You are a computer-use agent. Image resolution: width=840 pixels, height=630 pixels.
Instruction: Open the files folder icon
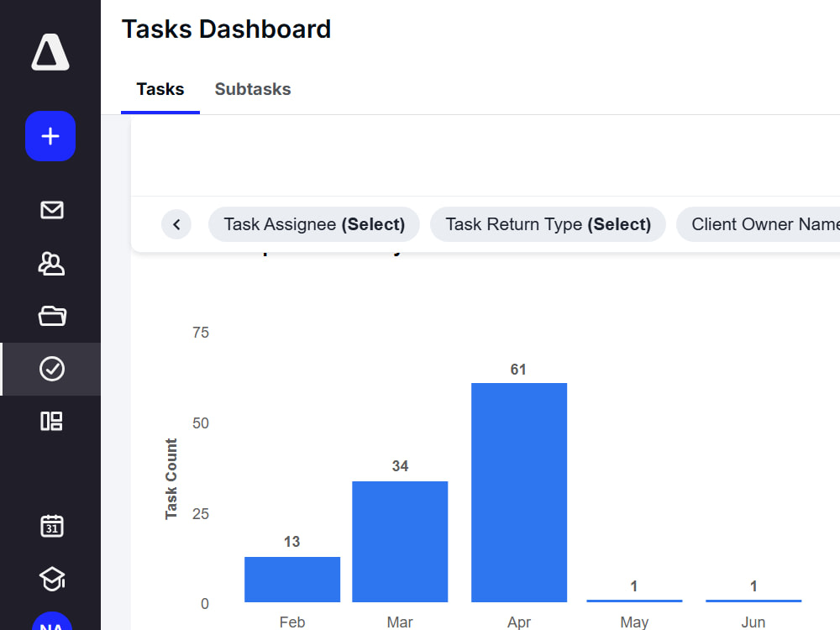(x=52, y=316)
